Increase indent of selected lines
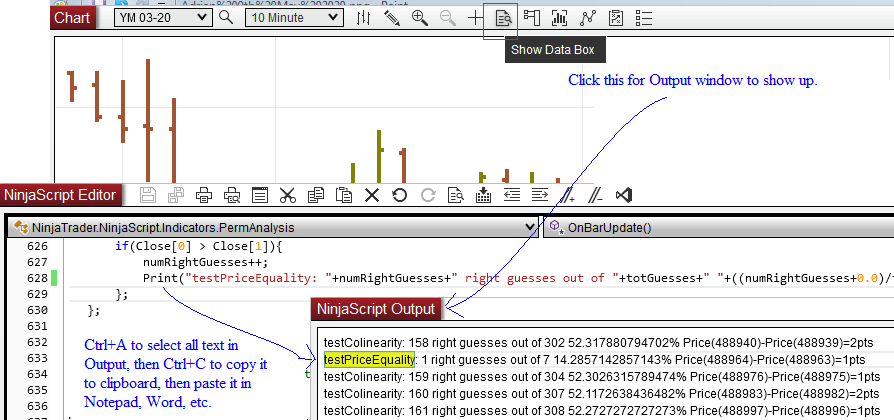894x420 pixels. pos(540,195)
